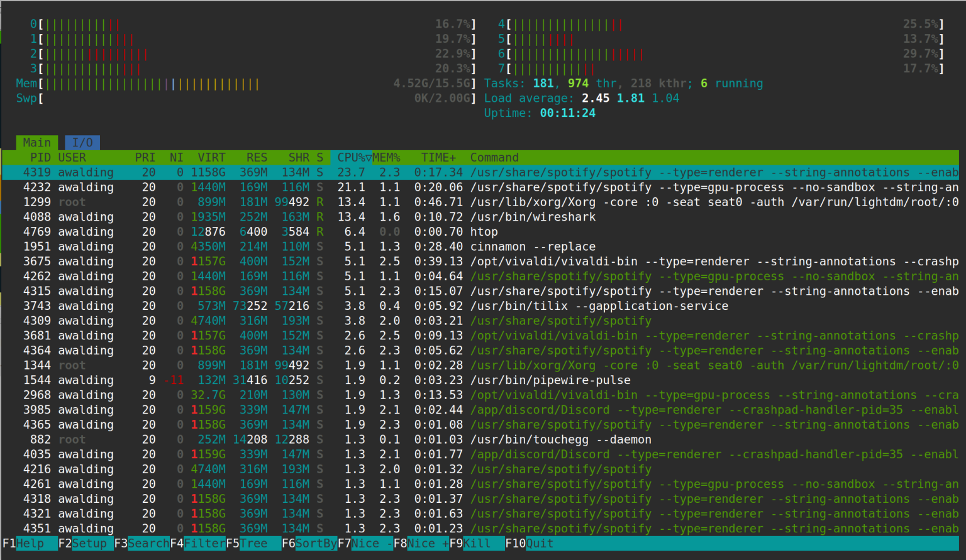Switch to the I/O tab
Image resolution: width=966 pixels, height=560 pixels.
[82, 142]
